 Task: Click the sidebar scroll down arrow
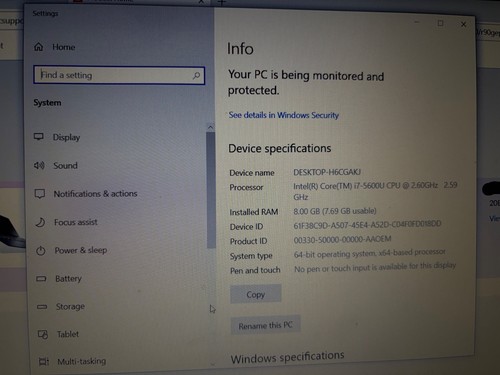coord(213,365)
